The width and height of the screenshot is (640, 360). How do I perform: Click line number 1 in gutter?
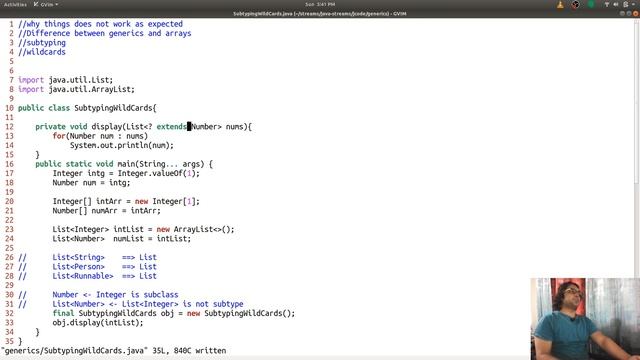click(x=11, y=24)
